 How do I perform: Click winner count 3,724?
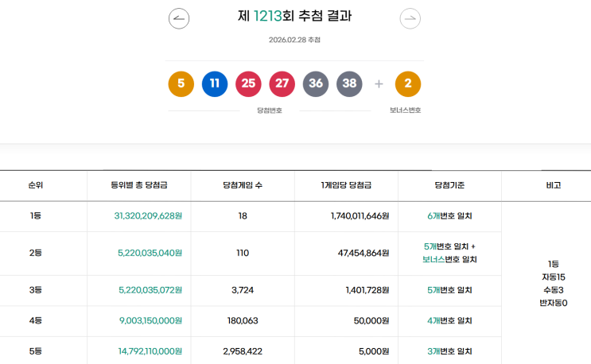[243, 290]
